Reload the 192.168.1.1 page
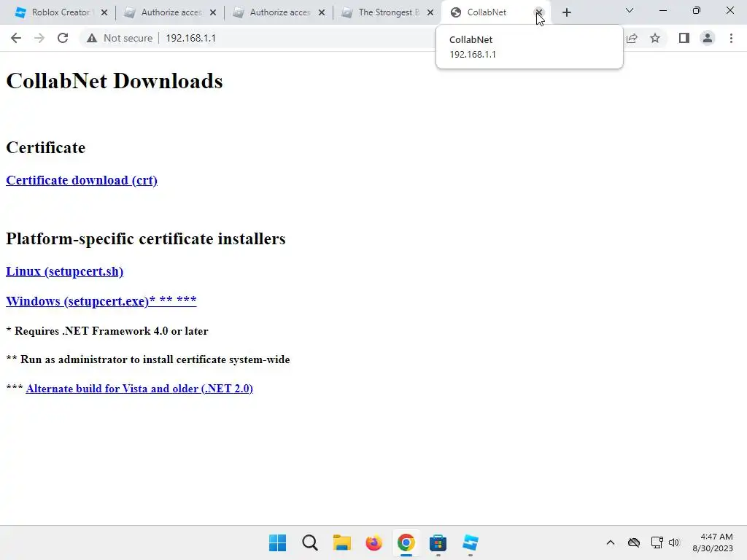The image size is (747, 560). coord(63,38)
